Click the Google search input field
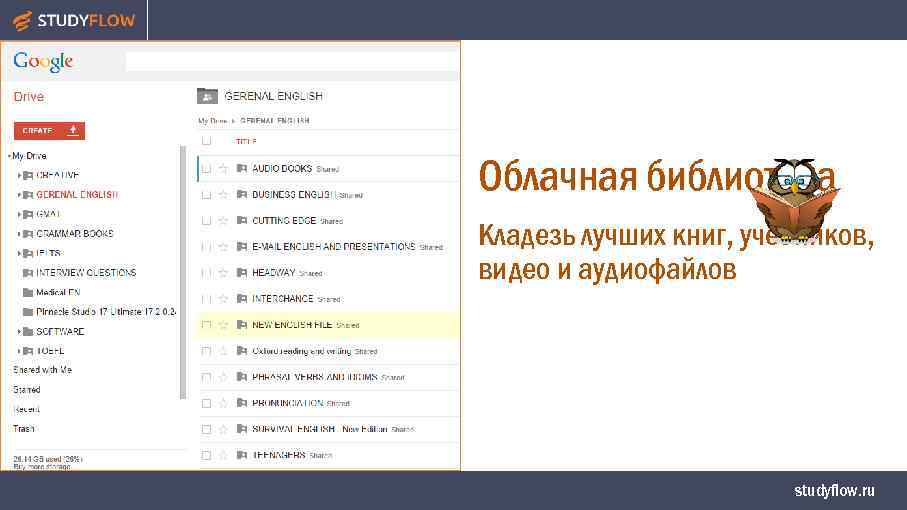This screenshot has height=510, width=907. tap(292, 61)
